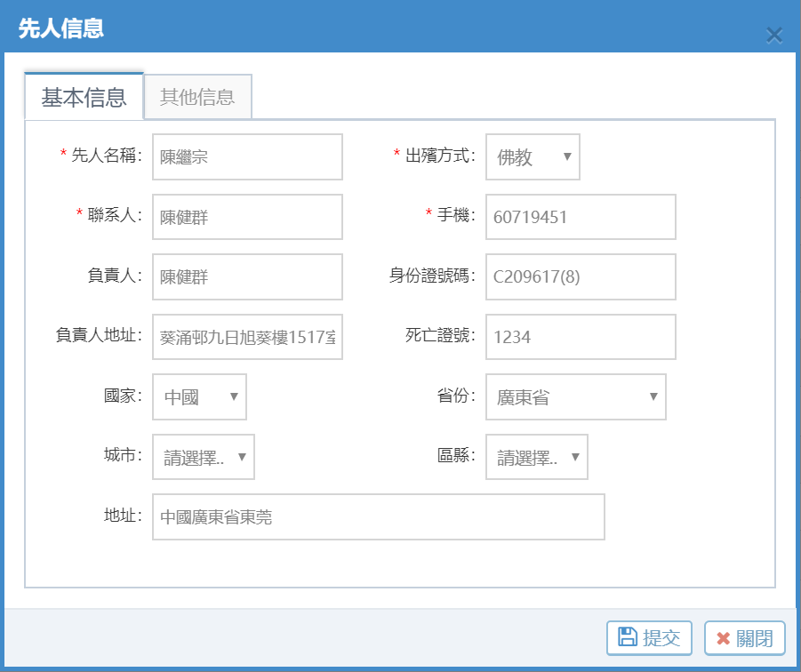Screen dimensions: 801x672
Task: Click the red X icon on 關閉 button
Action: [723, 638]
